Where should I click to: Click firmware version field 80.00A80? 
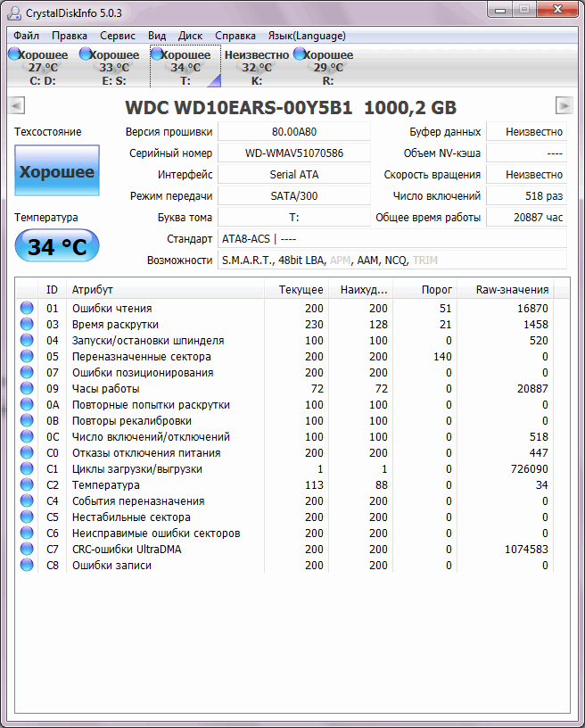click(294, 132)
